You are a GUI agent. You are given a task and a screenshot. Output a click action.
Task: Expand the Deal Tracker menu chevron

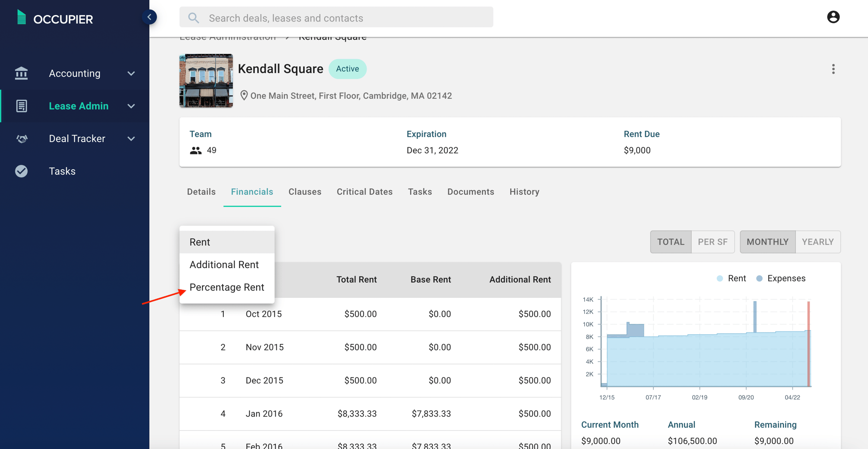tap(131, 139)
